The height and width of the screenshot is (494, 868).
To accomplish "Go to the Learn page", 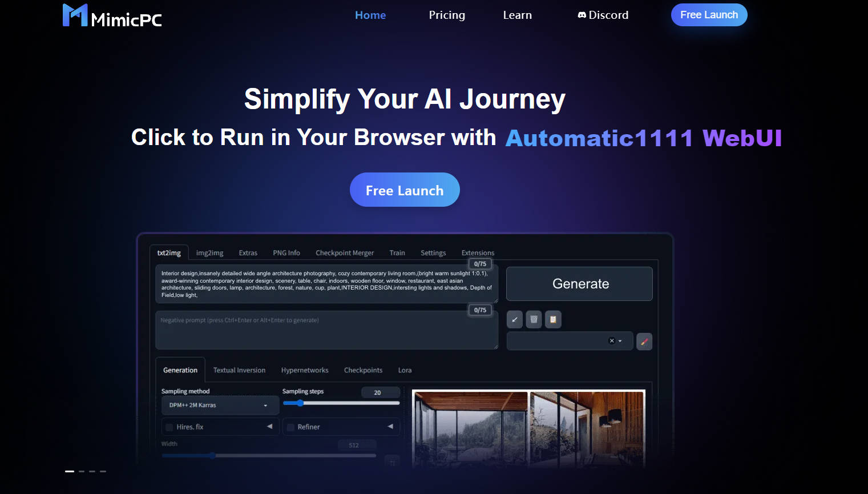I will point(518,15).
